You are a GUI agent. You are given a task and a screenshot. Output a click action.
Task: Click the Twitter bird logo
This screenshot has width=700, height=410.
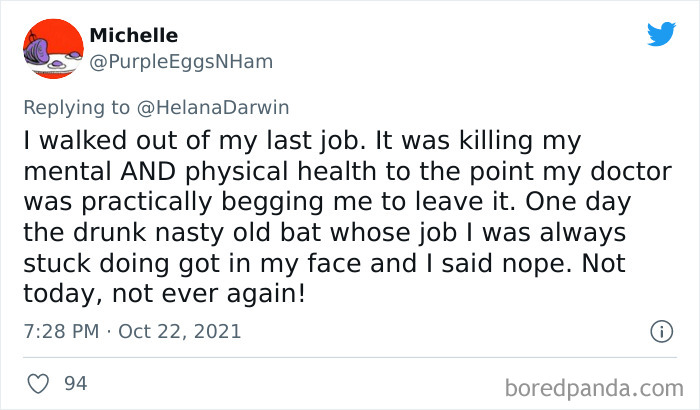(661, 35)
